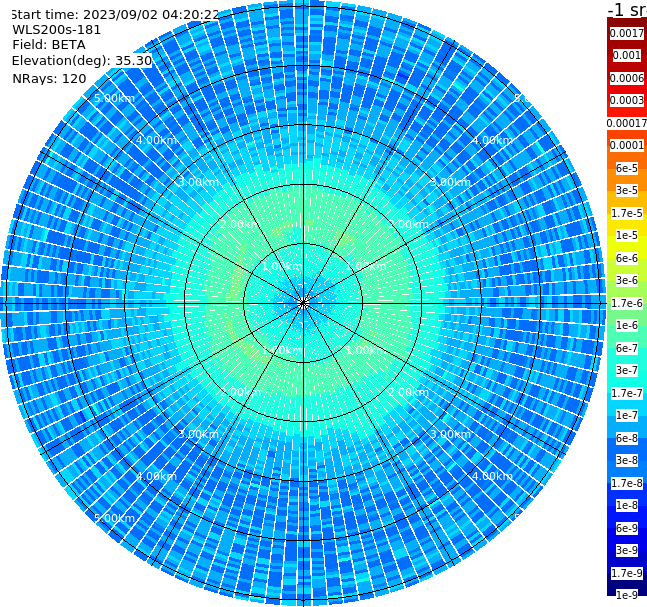Click the 1.7e-5 colorbar label
The height and width of the screenshot is (607, 647).
click(x=627, y=213)
